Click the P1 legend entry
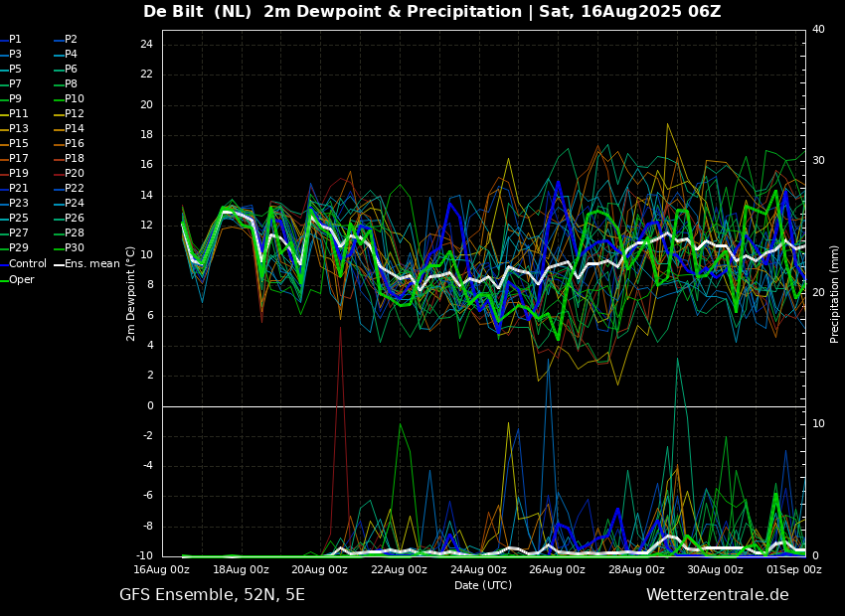This screenshot has width=845, height=616. tap(15, 40)
